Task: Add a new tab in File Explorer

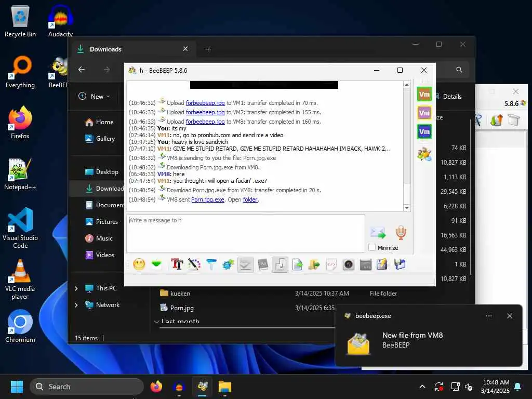Action: click(208, 49)
